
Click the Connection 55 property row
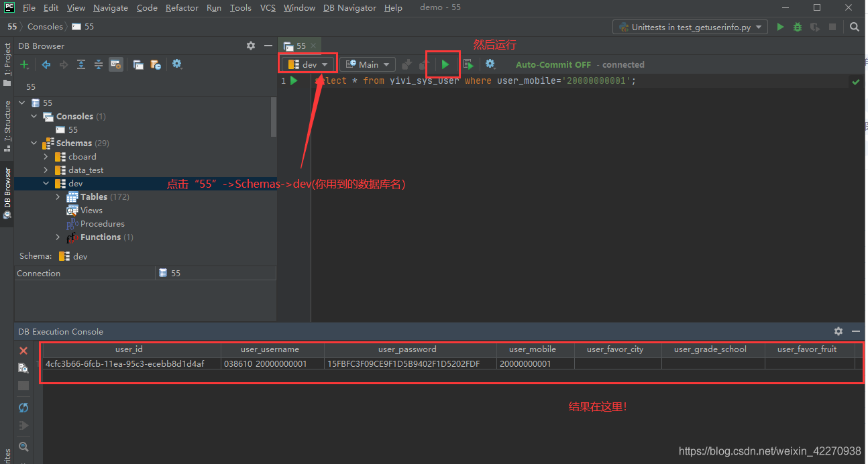(x=146, y=273)
